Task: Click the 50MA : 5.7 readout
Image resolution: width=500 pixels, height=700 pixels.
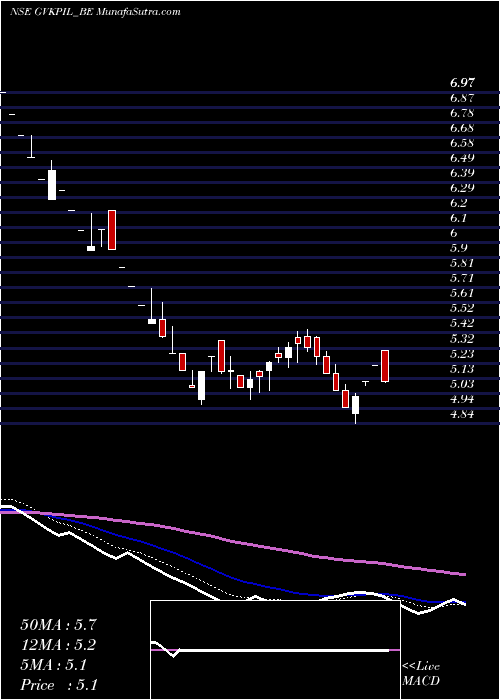Action: 58,625
